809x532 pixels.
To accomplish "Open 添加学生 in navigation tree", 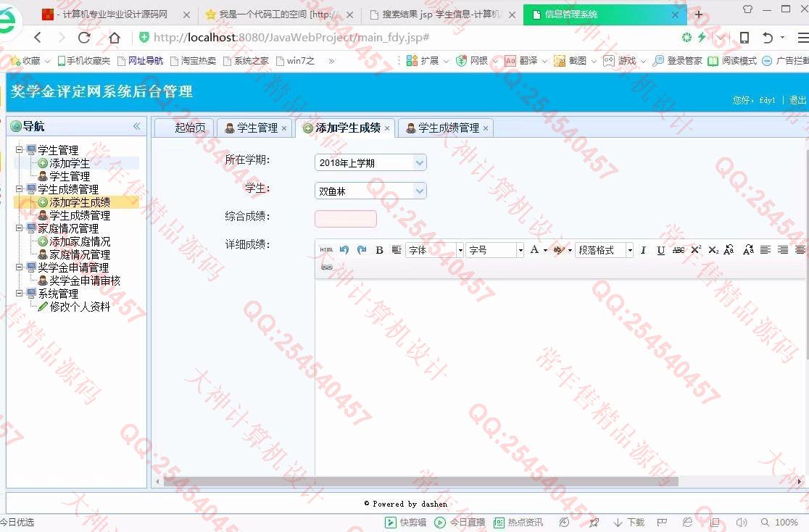I will [x=70, y=164].
